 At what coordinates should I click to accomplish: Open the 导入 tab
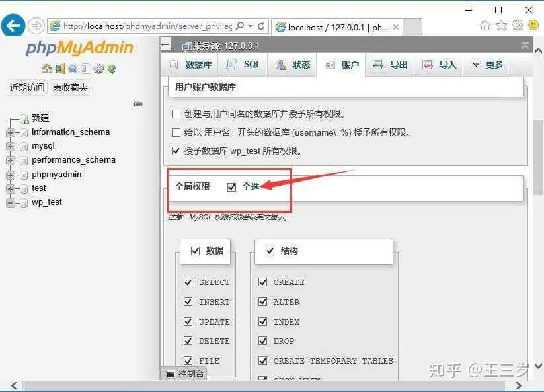click(439, 65)
